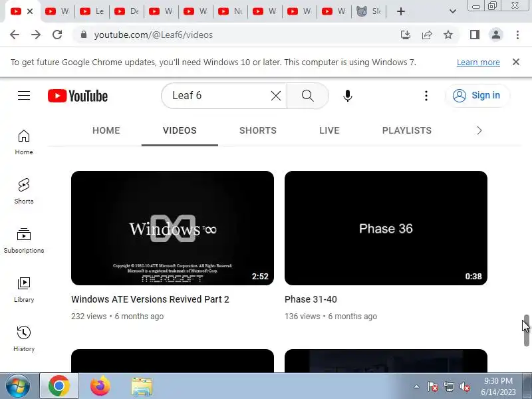Switch to the browser tab labeled Nu
The width and height of the screenshot is (532, 399).
tap(230, 11)
